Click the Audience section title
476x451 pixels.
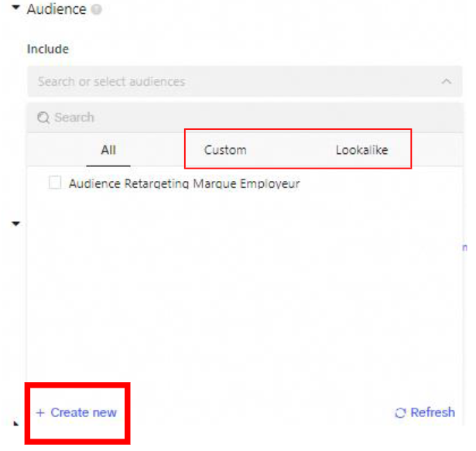56,10
